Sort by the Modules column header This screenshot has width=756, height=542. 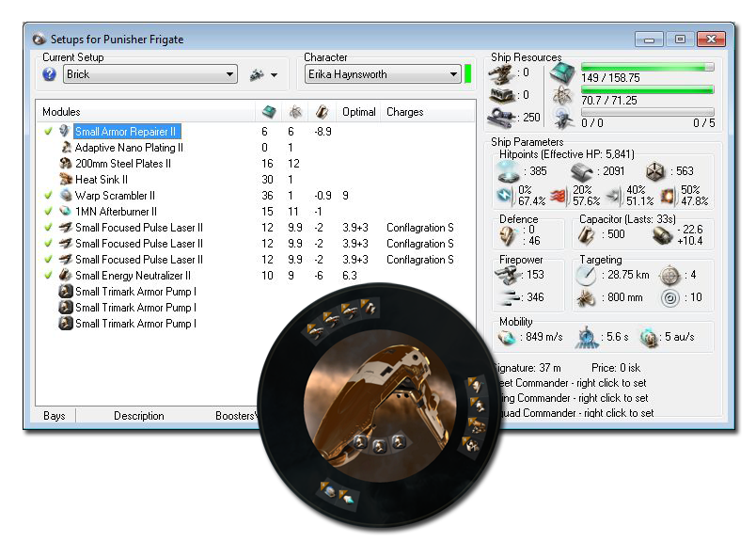point(61,112)
